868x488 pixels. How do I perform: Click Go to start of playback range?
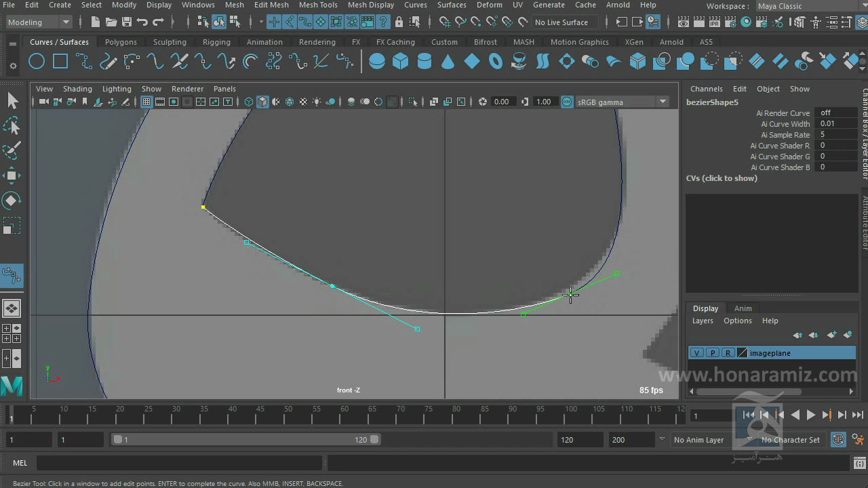748,415
